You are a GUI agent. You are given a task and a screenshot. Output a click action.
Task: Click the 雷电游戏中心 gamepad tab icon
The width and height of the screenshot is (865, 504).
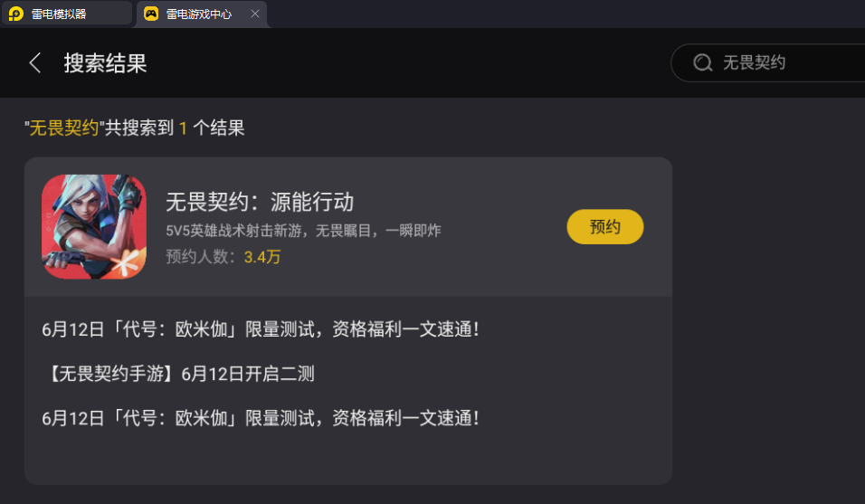(151, 14)
